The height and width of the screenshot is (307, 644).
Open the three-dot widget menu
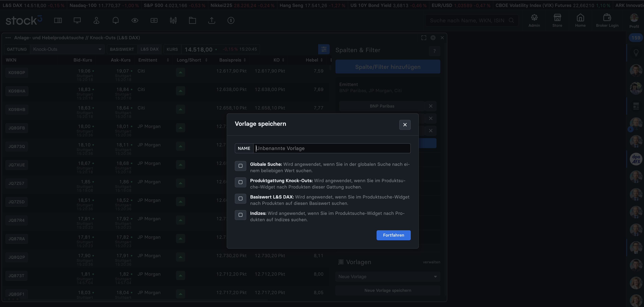point(8,38)
